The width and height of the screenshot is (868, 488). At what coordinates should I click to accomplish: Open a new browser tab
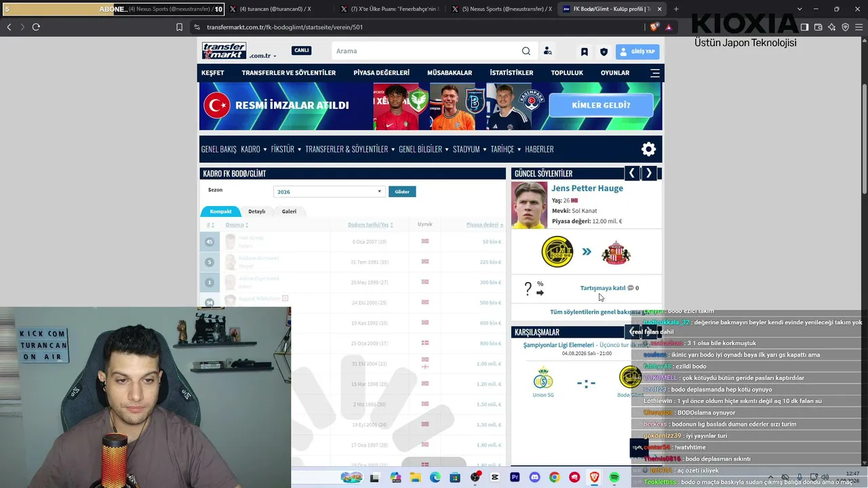pyautogui.click(x=676, y=9)
